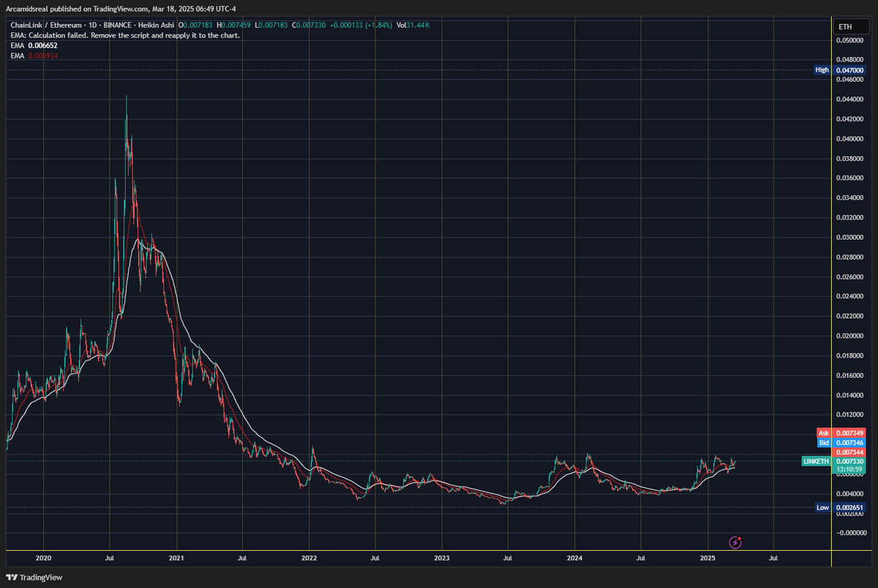Click the candle countdown timer 13:10:59
Image resolution: width=878 pixels, height=588 pixels.
click(x=849, y=470)
